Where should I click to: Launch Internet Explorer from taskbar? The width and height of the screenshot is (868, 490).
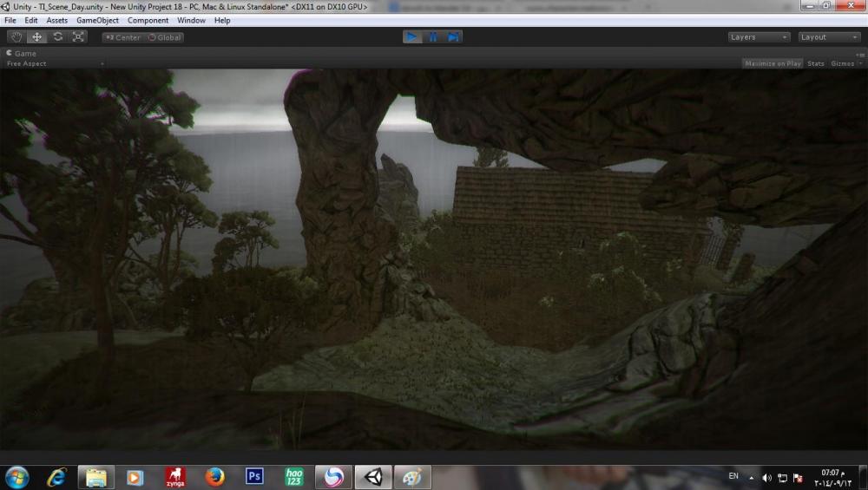[57, 477]
